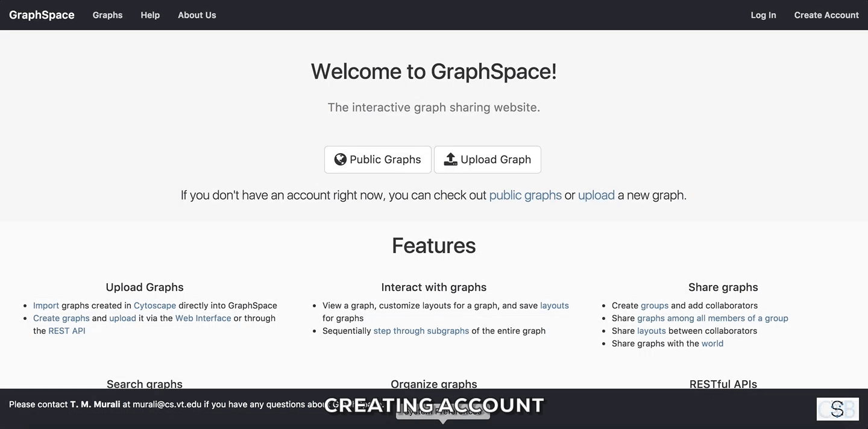Open the Web Interface link
Viewport: 868px width, 429px height.
pos(203,318)
